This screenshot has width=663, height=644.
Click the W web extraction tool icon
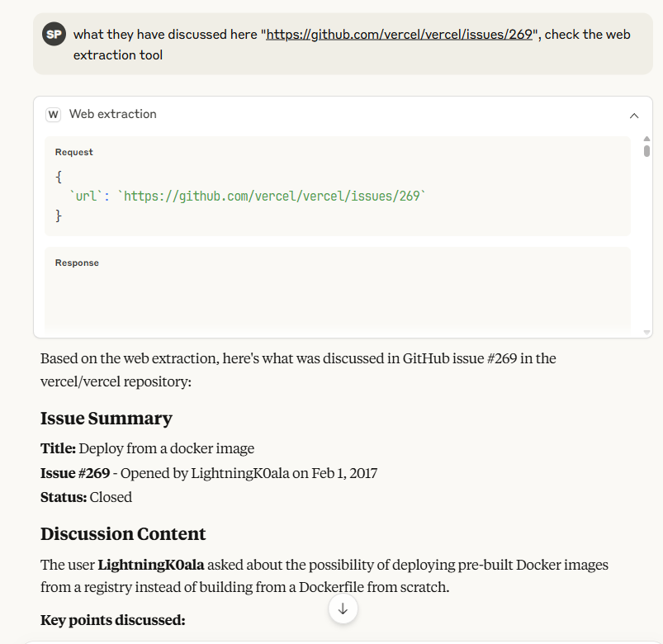[x=54, y=115]
